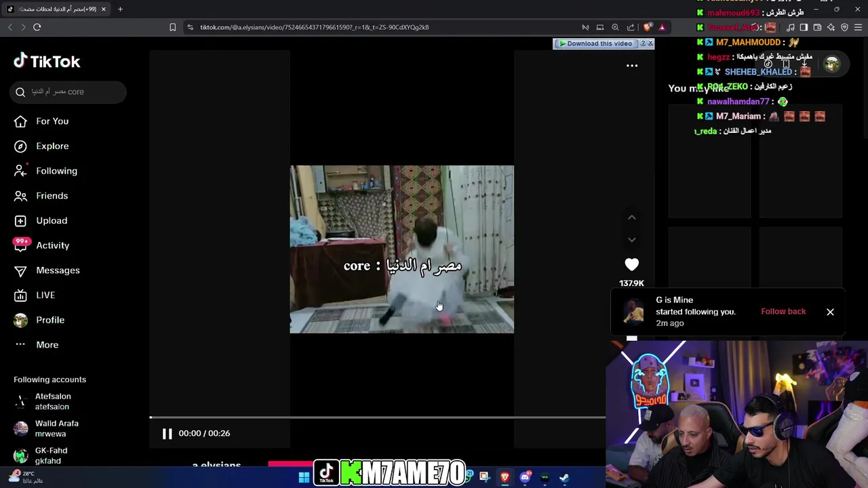Open the Snipping Tool taskbar icon

click(x=484, y=477)
